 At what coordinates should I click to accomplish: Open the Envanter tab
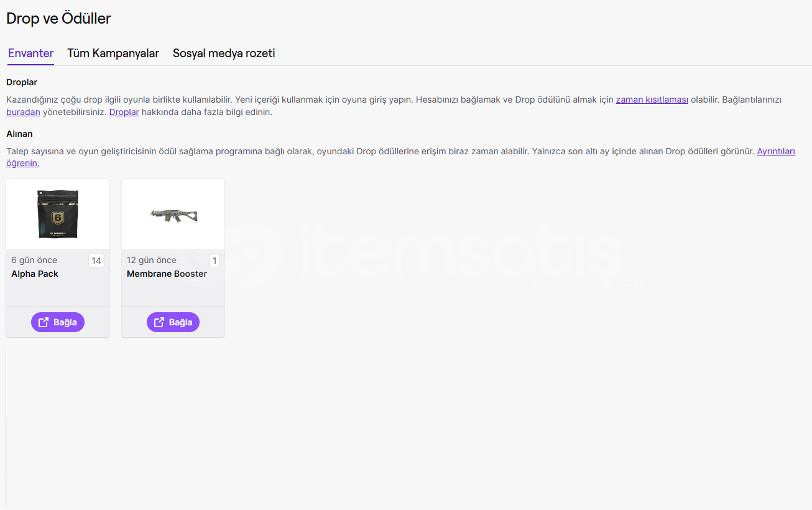pos(30,53)
